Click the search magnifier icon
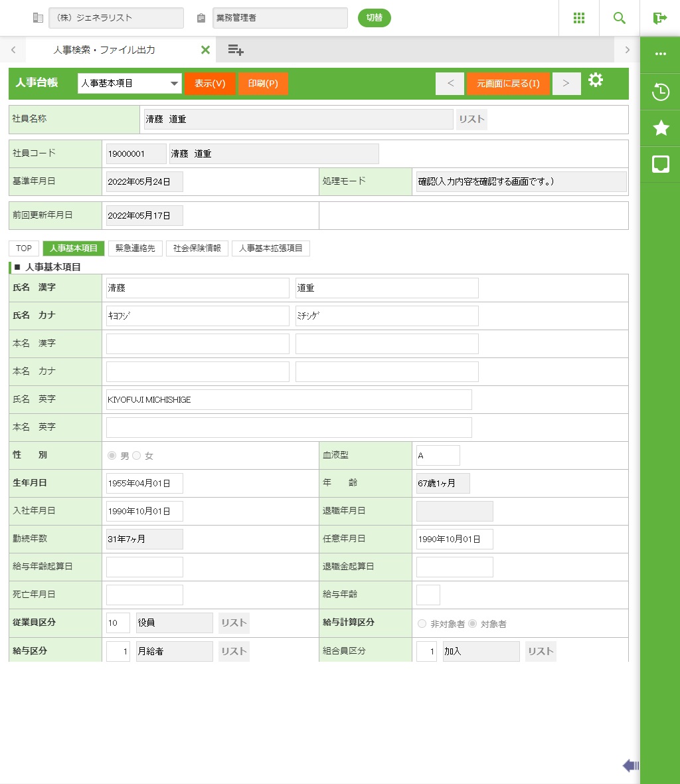Viewport: 680px width, 784px height. [x=620, y=18]
